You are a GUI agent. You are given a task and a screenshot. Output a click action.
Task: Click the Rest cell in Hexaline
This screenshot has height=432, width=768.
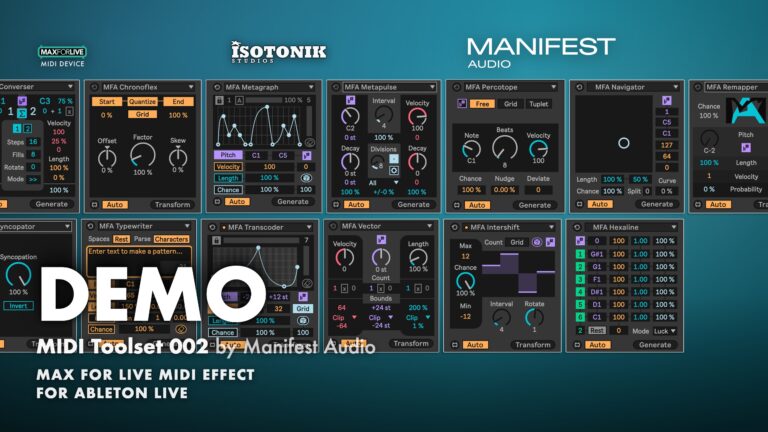coord(597,331)
